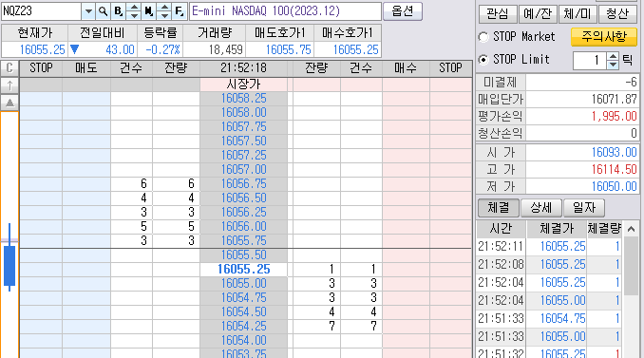
Task: Decrease tick count with down stepper
Action: pos(613,65)
